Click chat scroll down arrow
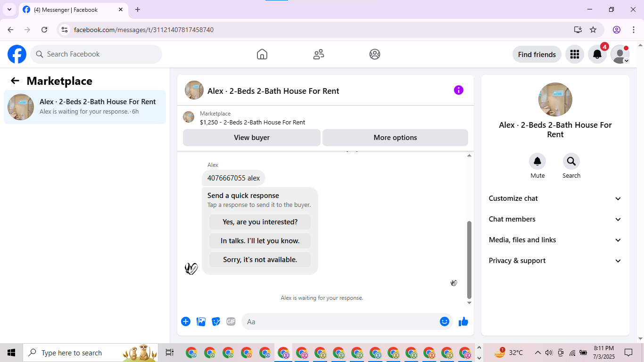644x362 pixels. pyautogui.click(x=469, y=303)
